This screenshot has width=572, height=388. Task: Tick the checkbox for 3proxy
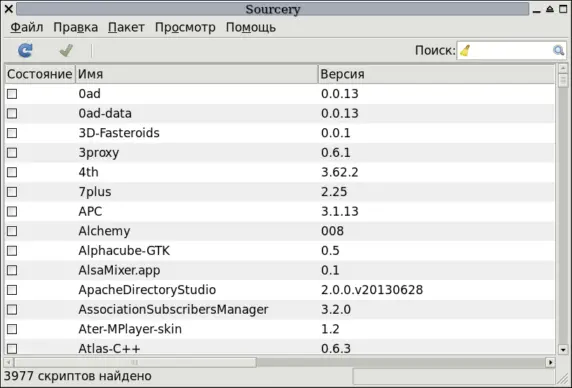(x=12, y=153)
